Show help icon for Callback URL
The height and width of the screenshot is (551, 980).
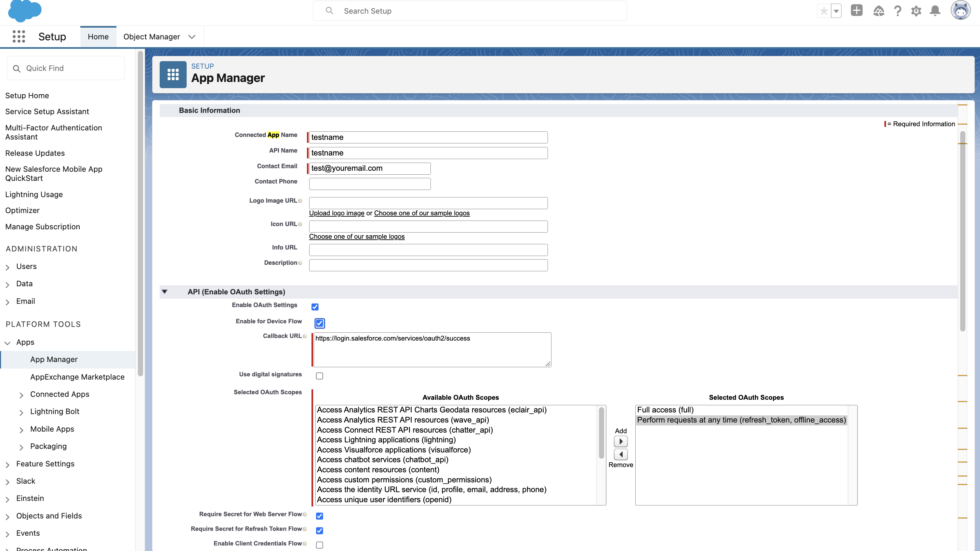coord(305,336)
